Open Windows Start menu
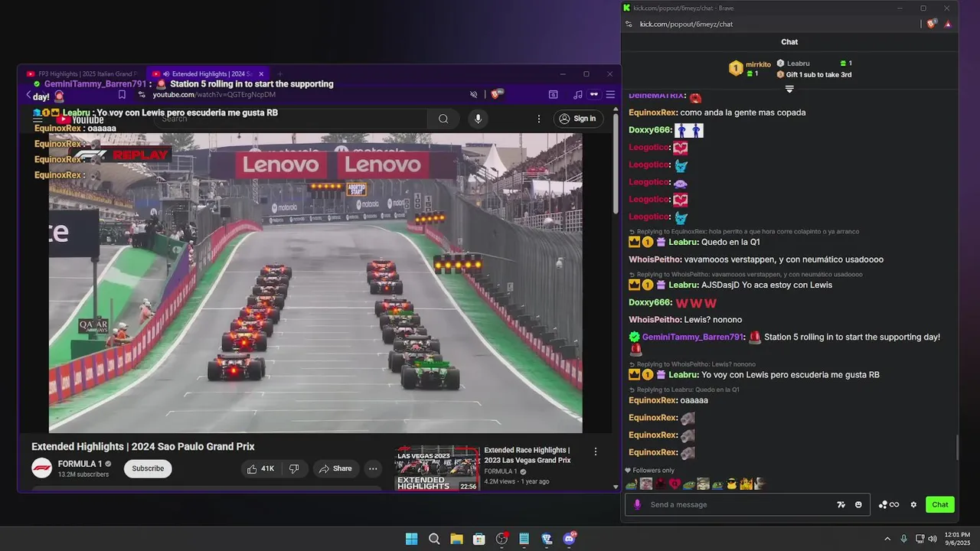Screen dimensions: 980x551 coord(411,539)
